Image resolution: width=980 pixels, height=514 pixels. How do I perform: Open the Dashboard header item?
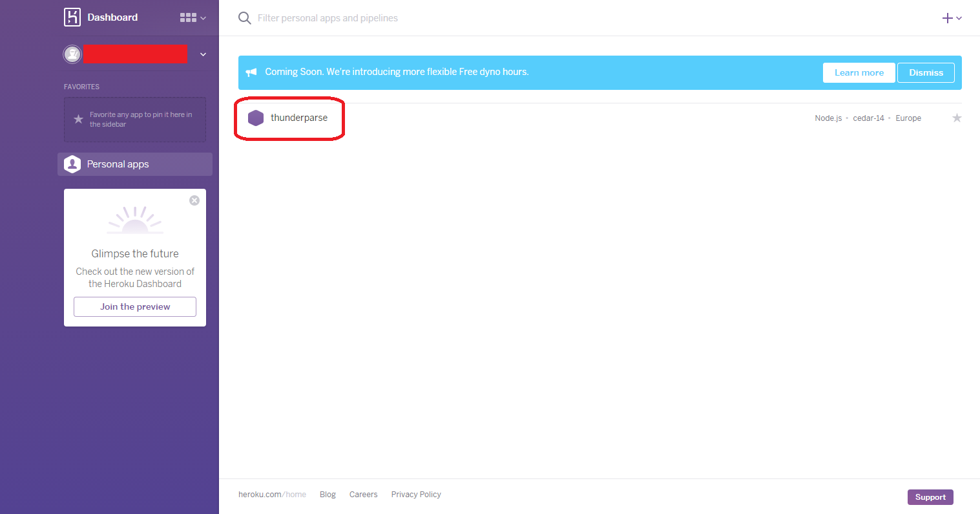(112, 17)
